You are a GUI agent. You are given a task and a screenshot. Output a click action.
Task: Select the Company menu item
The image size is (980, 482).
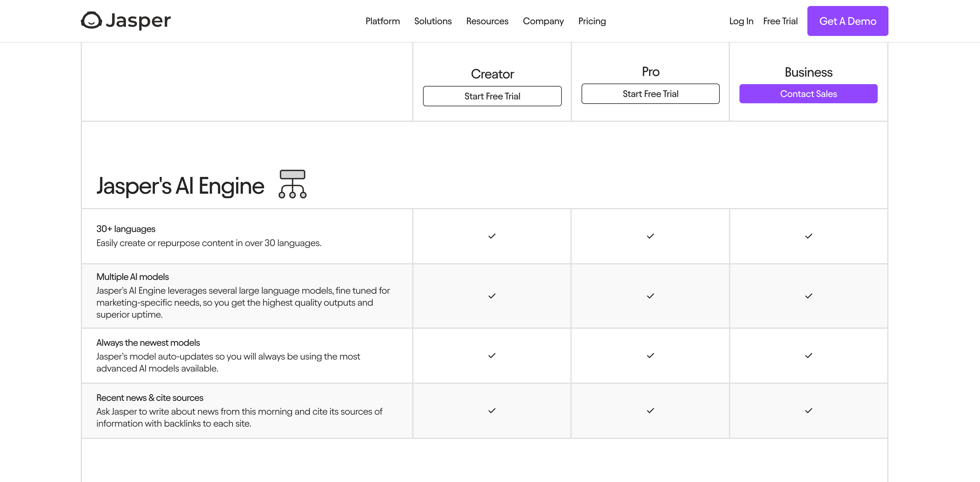click(543, 21)
